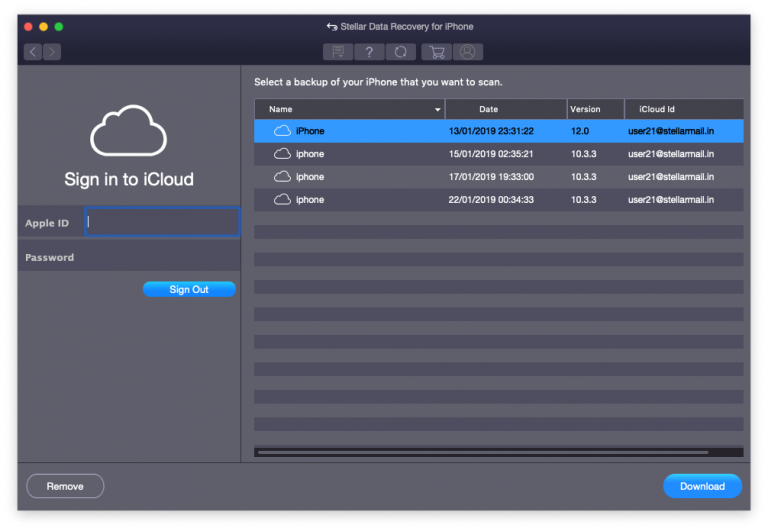Select 'iphone' name in 17/01/2019 row

tap(310, 177)
